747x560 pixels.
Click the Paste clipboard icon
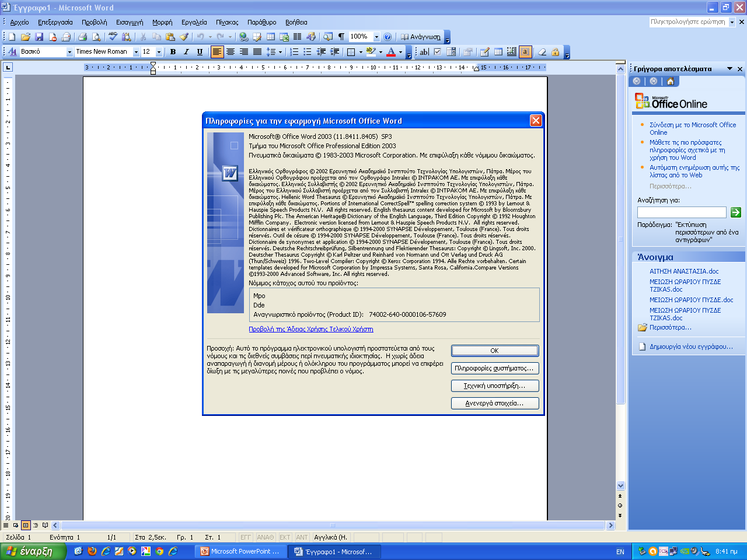pyautogui.click(x=170, y=37)
